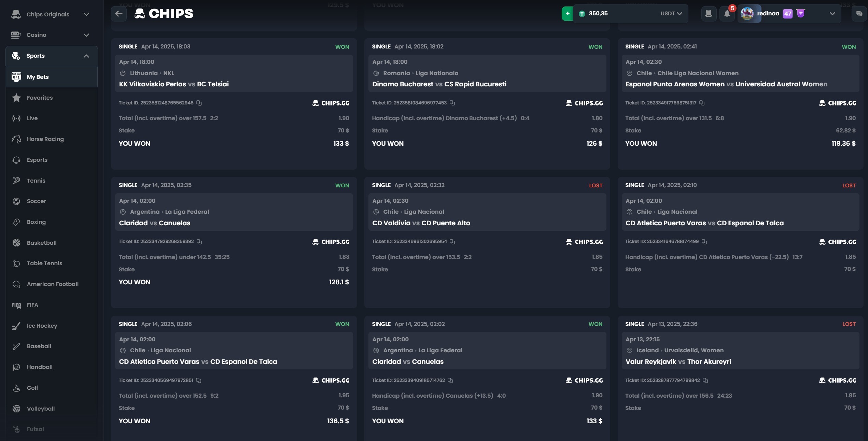868x441 pixels.
Task: Click the Volleyball icon
Action: (16, 409)
